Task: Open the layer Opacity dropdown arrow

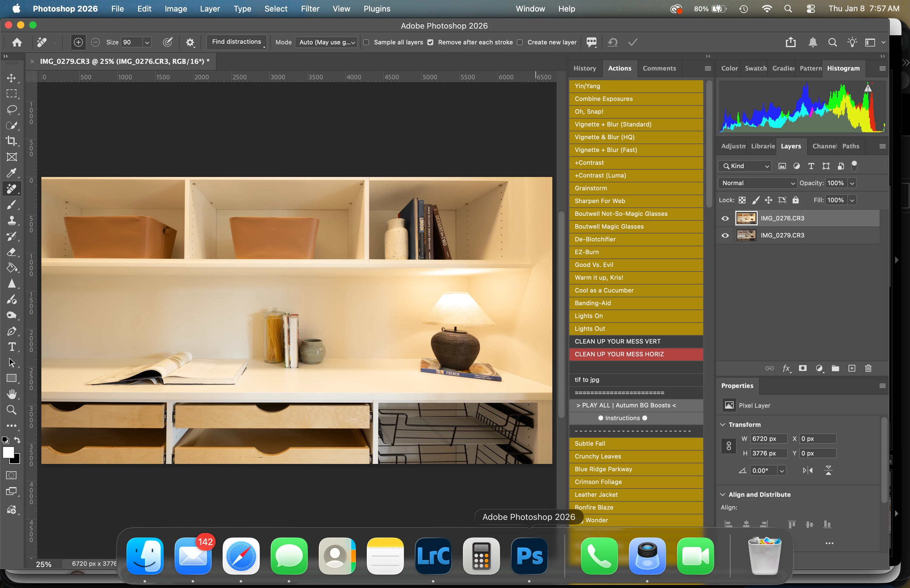Action: pos(852,183)
